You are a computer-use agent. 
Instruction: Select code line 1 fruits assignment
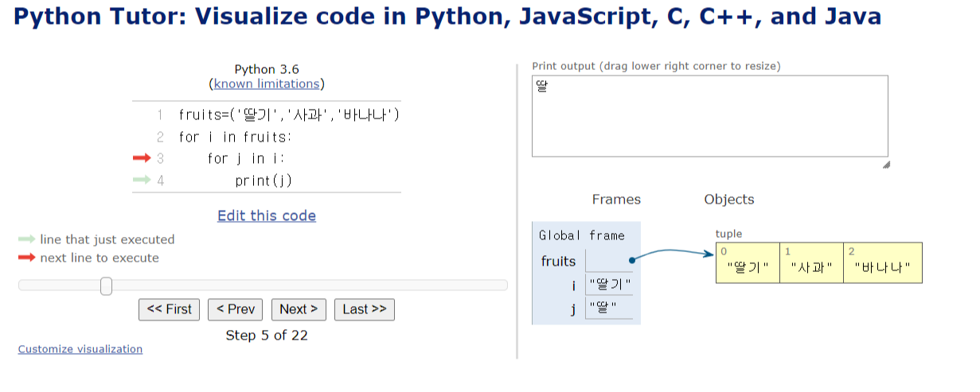pyautogui.click(x=289, y=115)
